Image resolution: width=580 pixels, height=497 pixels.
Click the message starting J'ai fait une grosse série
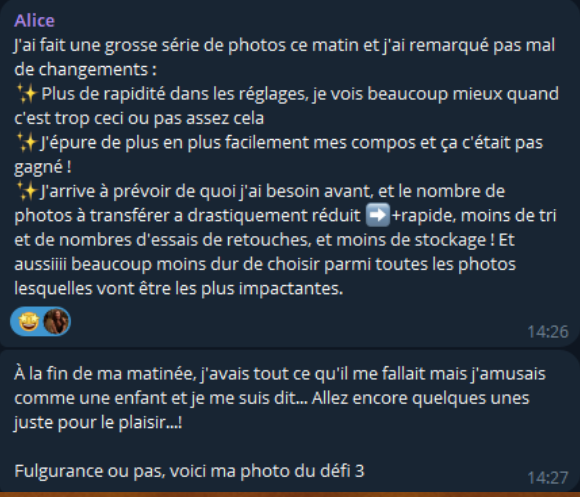[287, 166]
